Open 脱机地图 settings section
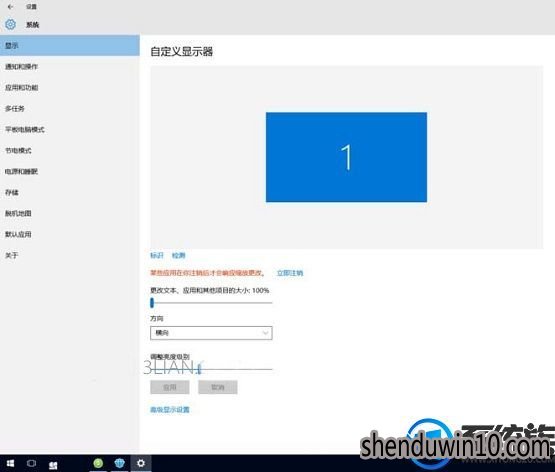The width and height of the screenshot is (555, 472). pyautogui.click(x=70, y=213)
